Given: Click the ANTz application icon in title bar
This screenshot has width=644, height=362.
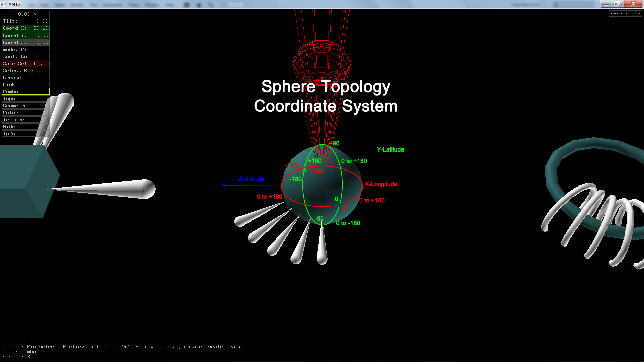Looking at the screenshot, I should (4, 4).
